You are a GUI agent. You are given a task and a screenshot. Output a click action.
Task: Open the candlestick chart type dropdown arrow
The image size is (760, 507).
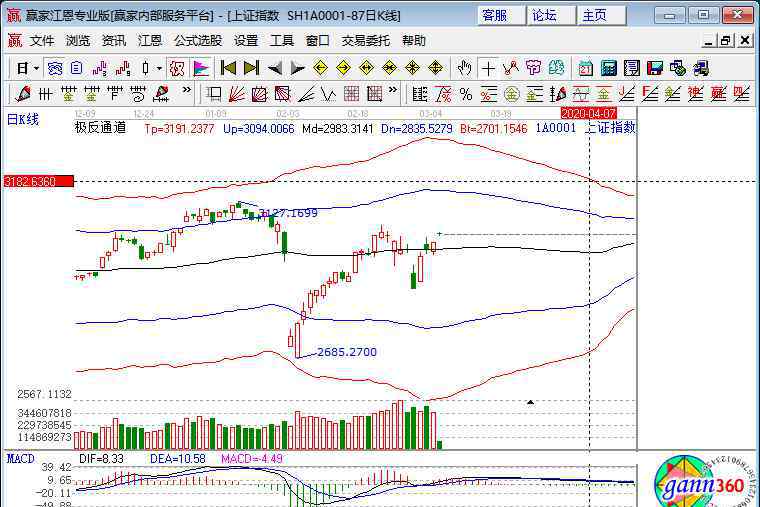(x=158, y=68)
